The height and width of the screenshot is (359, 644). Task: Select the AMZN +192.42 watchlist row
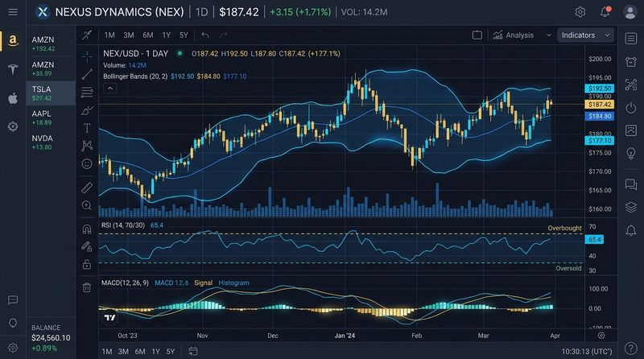pos(51,43)
